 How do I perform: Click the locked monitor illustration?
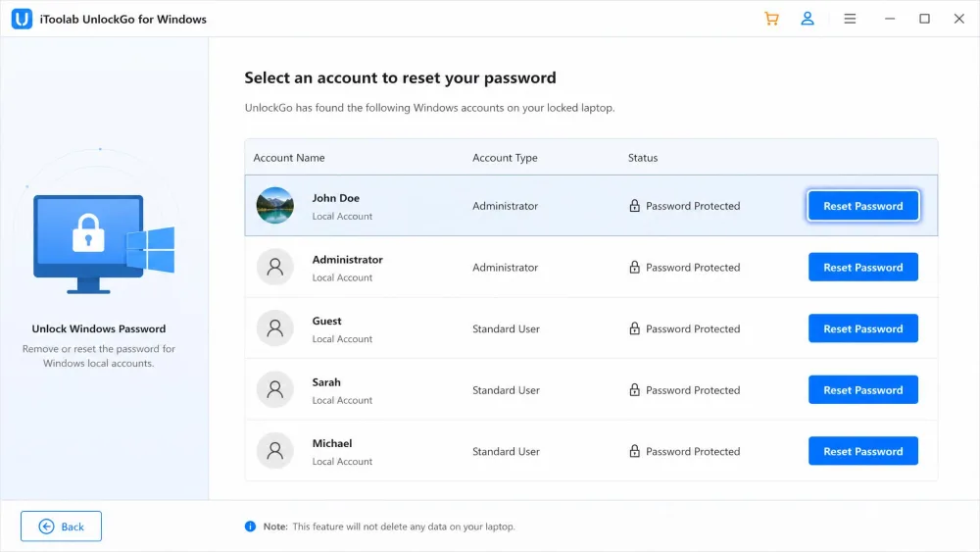point(103,244)
